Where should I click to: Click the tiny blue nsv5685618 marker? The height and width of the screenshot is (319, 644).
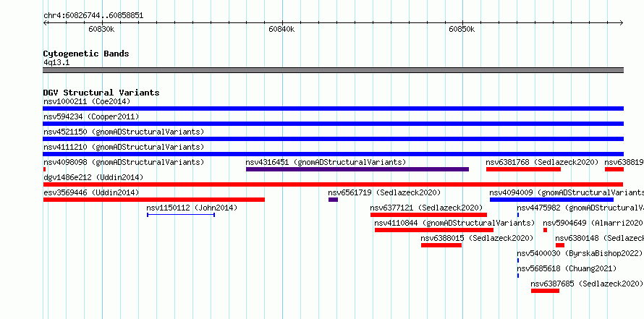518,276
